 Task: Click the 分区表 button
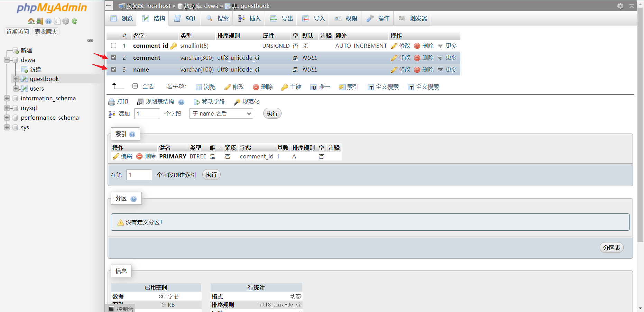tap(611, 248)
